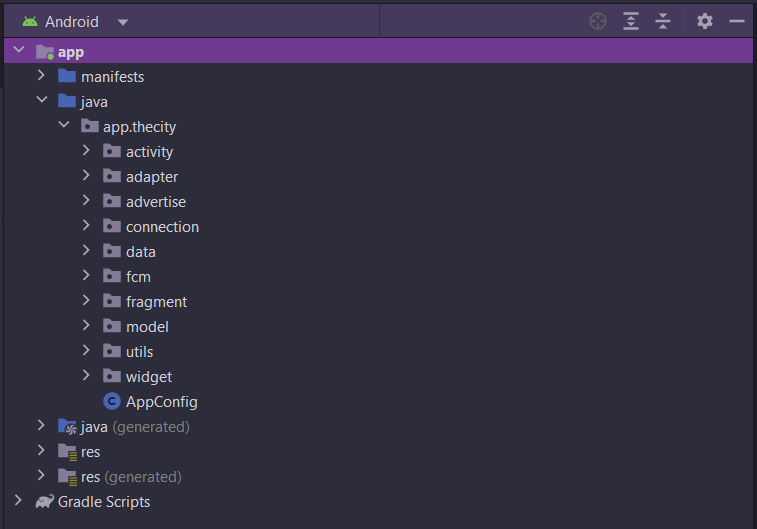Open project view settings gear

(x=705, y=21)
